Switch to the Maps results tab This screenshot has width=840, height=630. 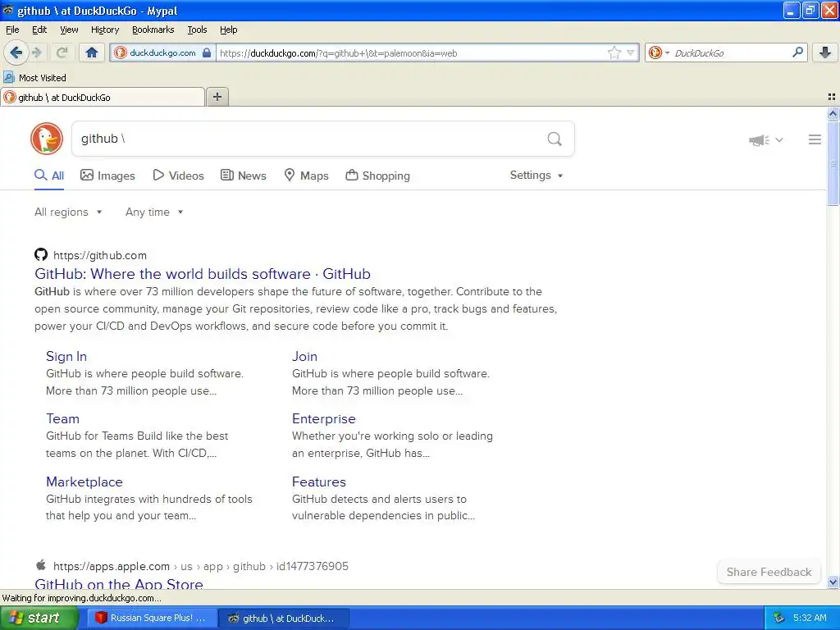306,176
